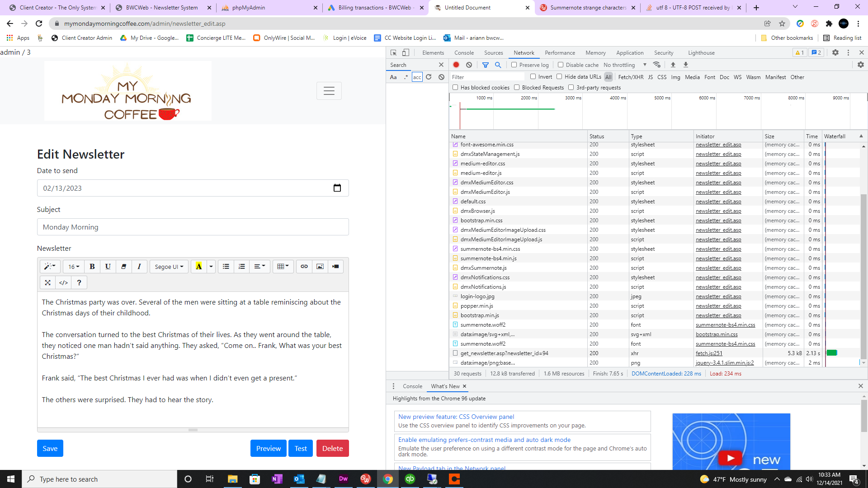
Task: Click the Date to send field
Action: coord(193,188)
